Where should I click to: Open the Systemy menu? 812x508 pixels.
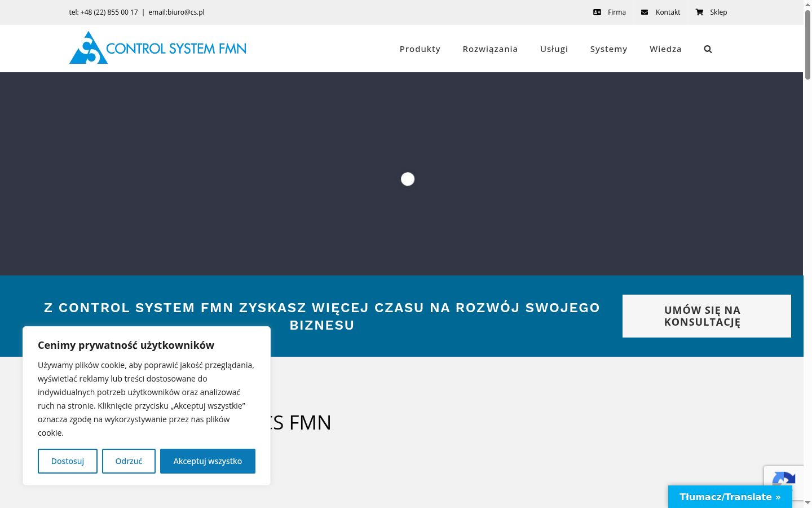pos(608,49)
